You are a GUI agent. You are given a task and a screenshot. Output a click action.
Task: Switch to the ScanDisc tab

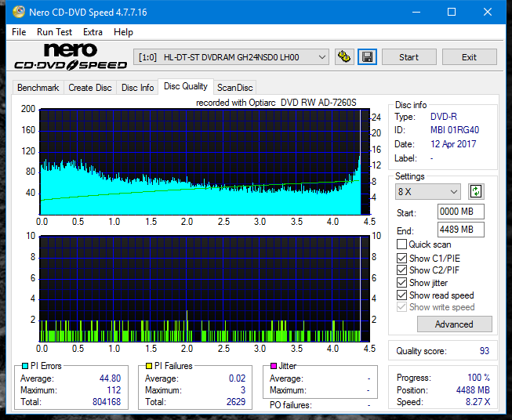(234, 88)
